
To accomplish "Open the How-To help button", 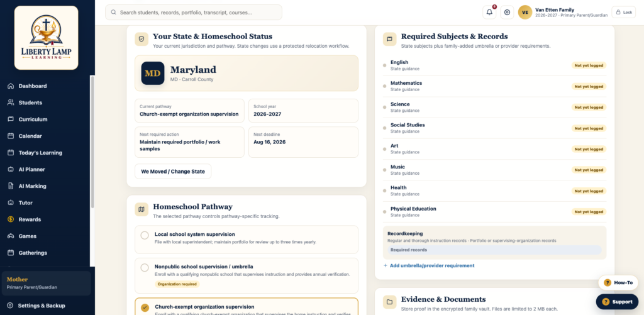I will coord(618,282).
